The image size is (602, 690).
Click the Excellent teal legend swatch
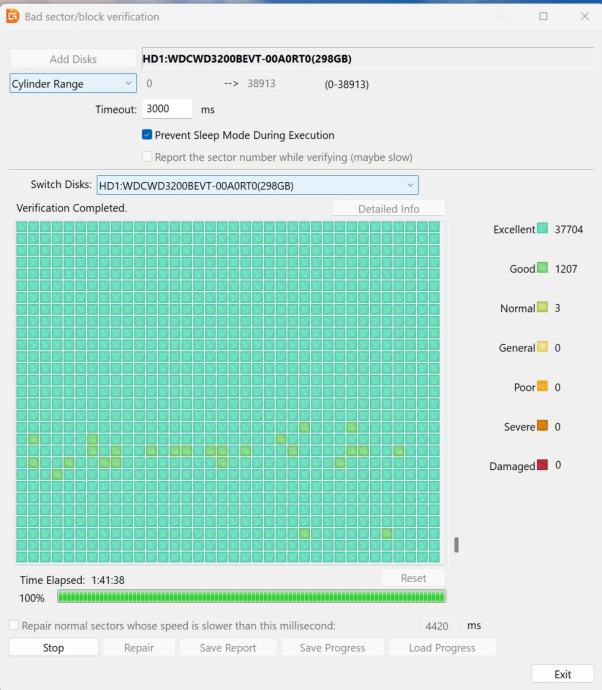point(542,229)
